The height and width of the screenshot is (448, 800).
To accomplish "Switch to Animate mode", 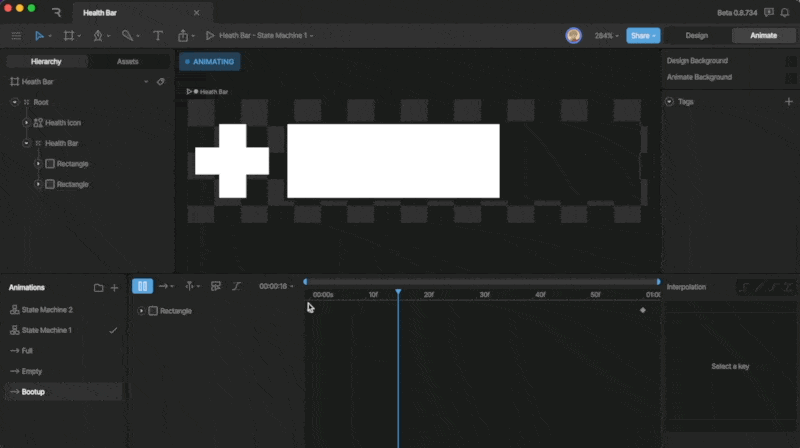I will tap(761, 36).
